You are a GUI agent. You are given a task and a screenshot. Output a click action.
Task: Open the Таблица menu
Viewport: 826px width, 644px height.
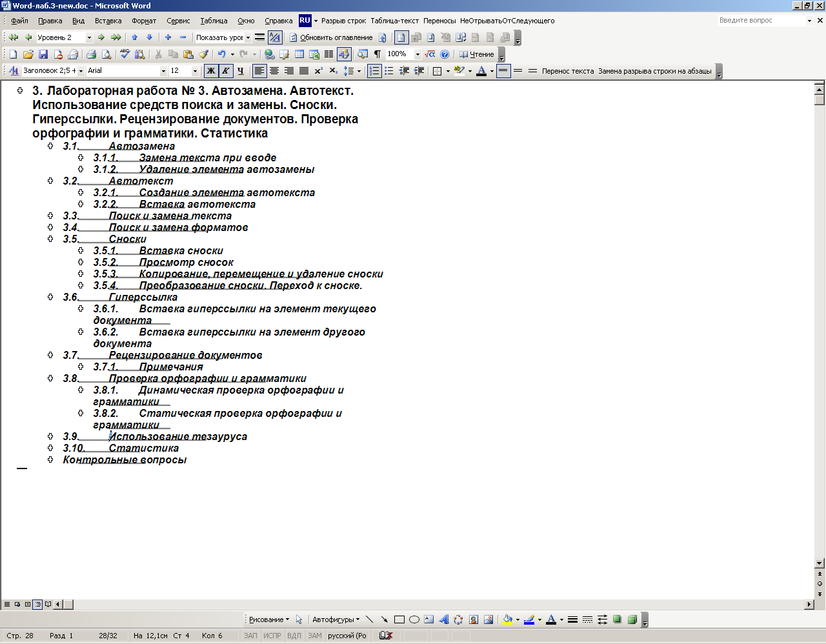214,21
